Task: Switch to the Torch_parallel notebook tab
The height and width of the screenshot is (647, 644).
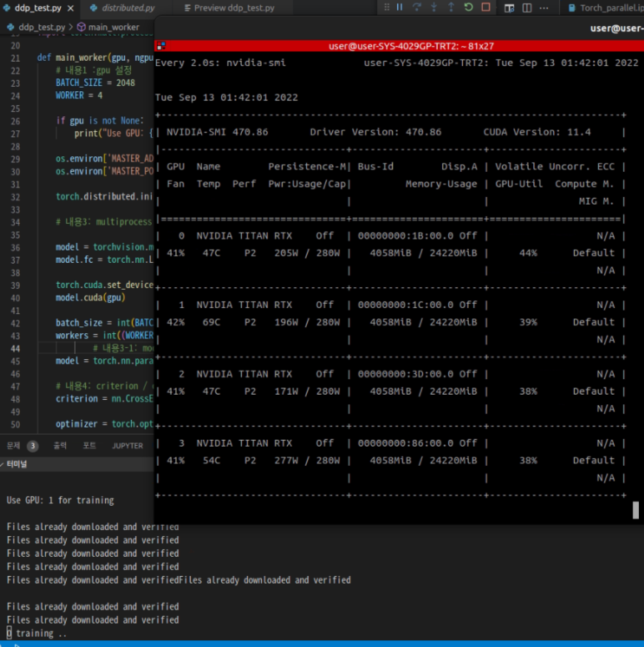Action: click(606, 8)
